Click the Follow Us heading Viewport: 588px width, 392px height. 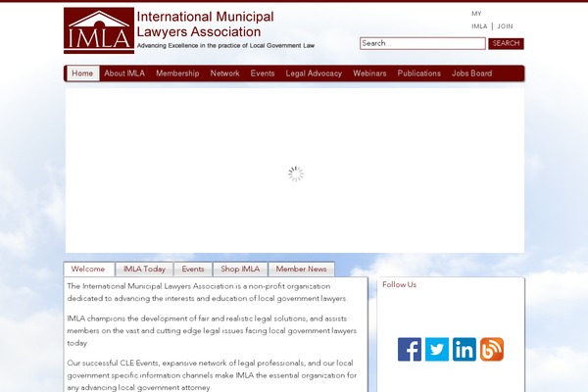(x=400, y=285)
